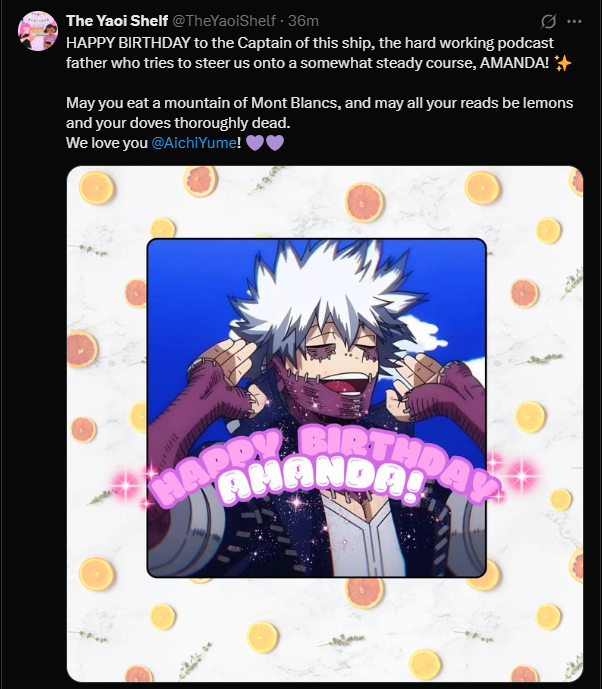
Task: Open the attached birthday image
Action: [325, 424]
